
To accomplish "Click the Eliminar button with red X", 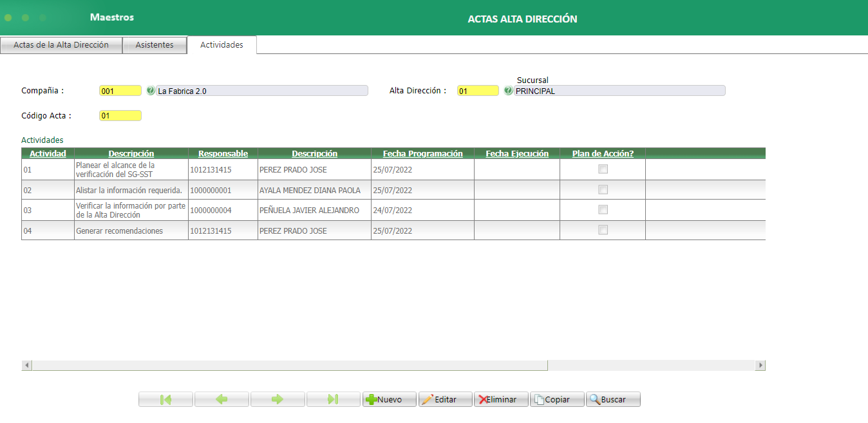I will coord(501,399).
